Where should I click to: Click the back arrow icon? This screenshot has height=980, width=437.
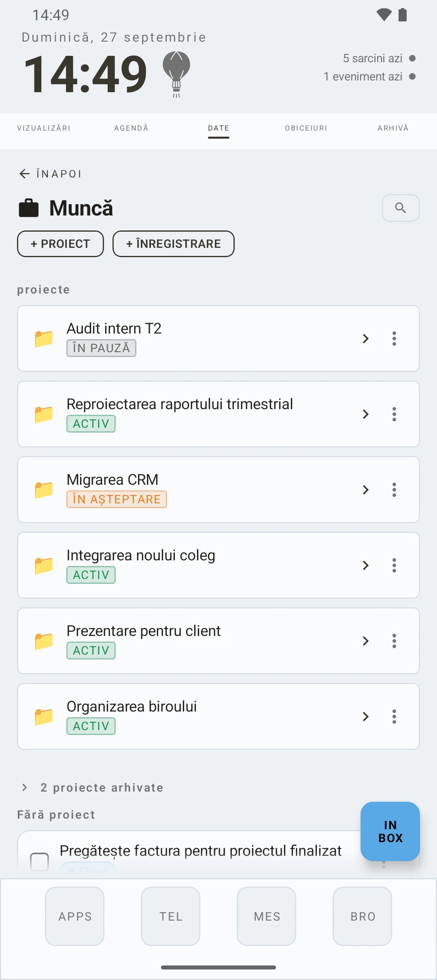click(25, 174)
